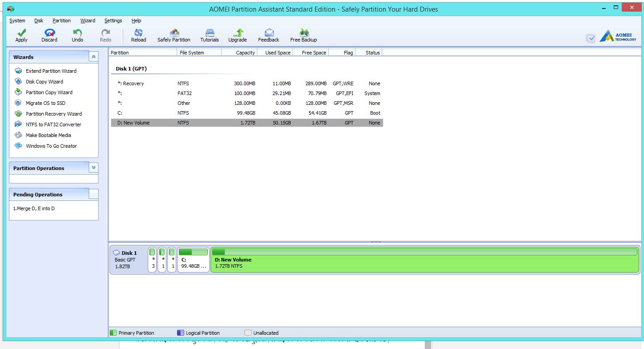Viewport: 644px width, 349px height.
Task: Select Make Bootable Media
Action: [x=48, y=135]
